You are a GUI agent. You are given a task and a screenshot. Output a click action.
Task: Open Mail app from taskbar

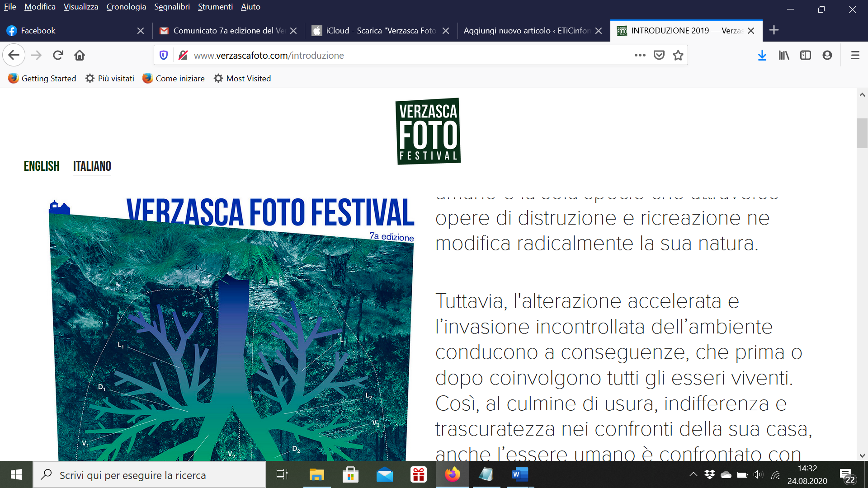click(x=385, y=474)
